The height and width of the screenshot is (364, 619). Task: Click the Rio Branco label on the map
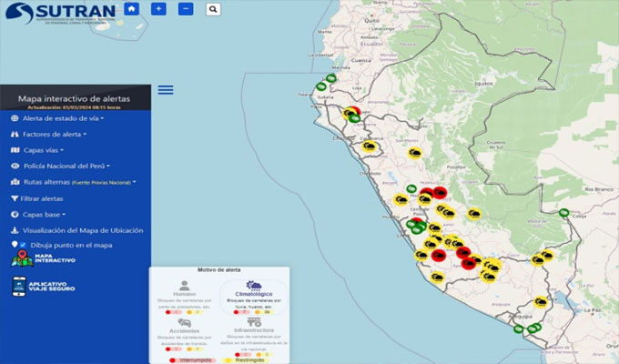click(599, 189)
